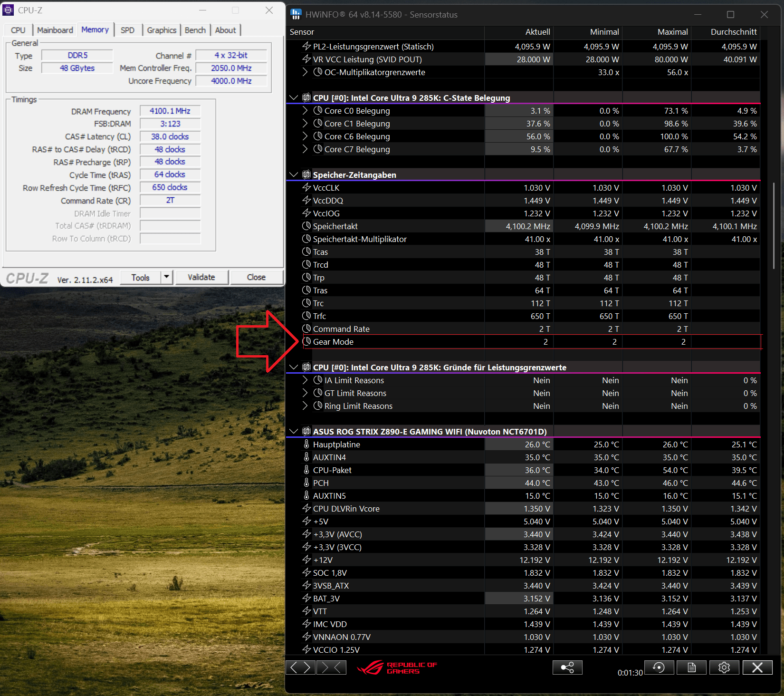Click the chip icon beside ASUS ROG STRIX Z890-E header
Image resolution: width=784 pixels, height=696 pixels.
click(x=306, y=431)
